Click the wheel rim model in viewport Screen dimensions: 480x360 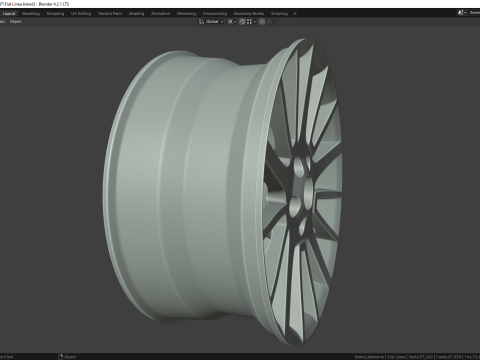223,193
